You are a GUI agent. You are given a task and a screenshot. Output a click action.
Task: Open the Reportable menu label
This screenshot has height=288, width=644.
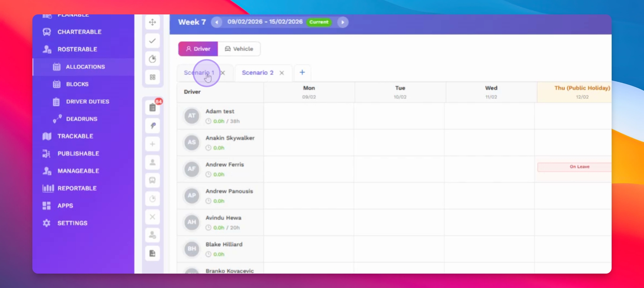pyautogui.click(x=77, y=188)
